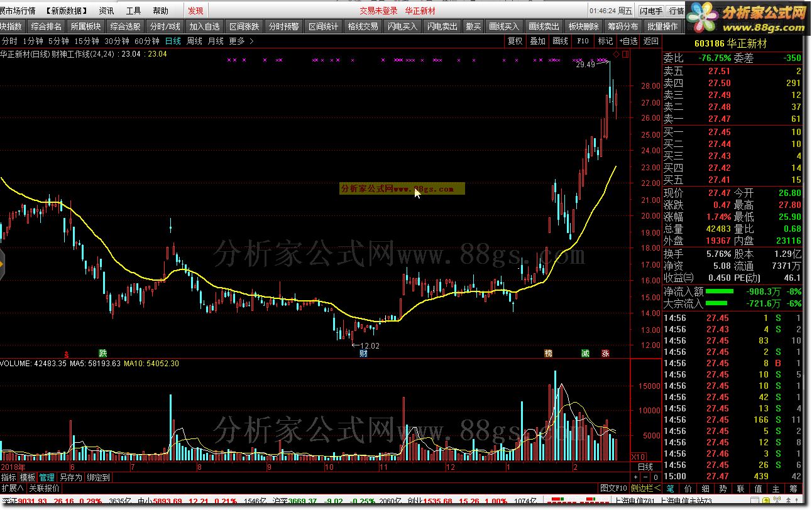Click the 另存为 tab
This screenshot has height=510, width=812.
(70, 477)
